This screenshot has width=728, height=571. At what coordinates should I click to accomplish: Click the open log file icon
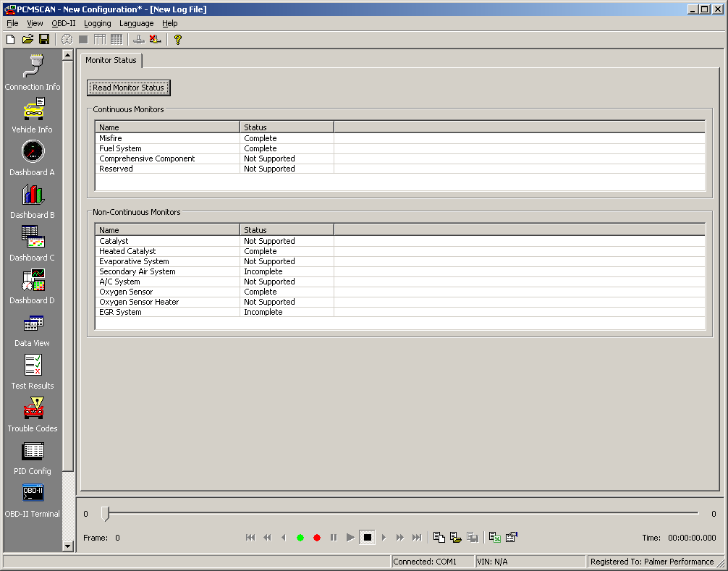pos(455,537)
